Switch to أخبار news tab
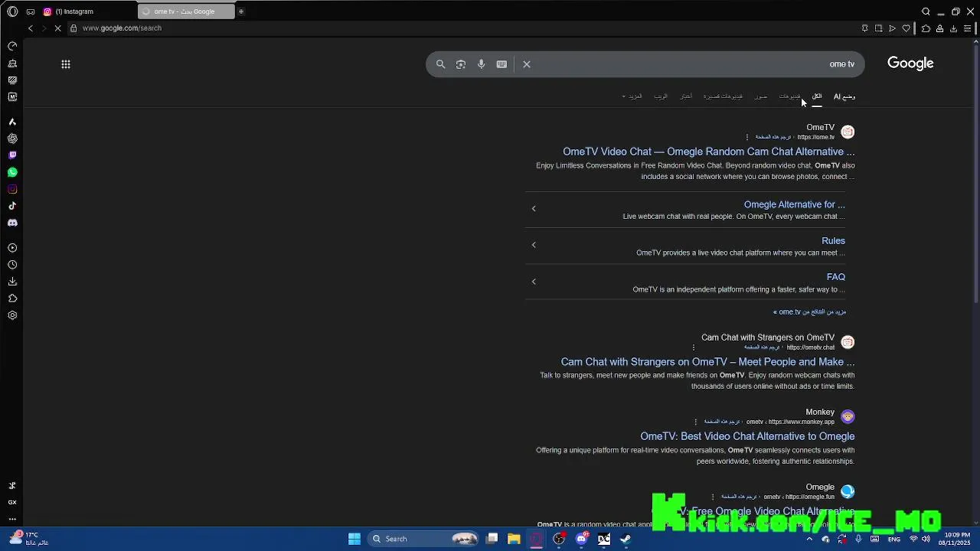This screenshot has height=551, width=980. click(x=686, y=96)
